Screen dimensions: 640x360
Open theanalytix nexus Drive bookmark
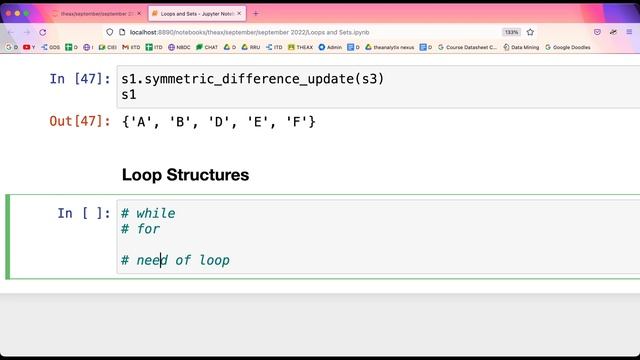(x=389, y=47)
